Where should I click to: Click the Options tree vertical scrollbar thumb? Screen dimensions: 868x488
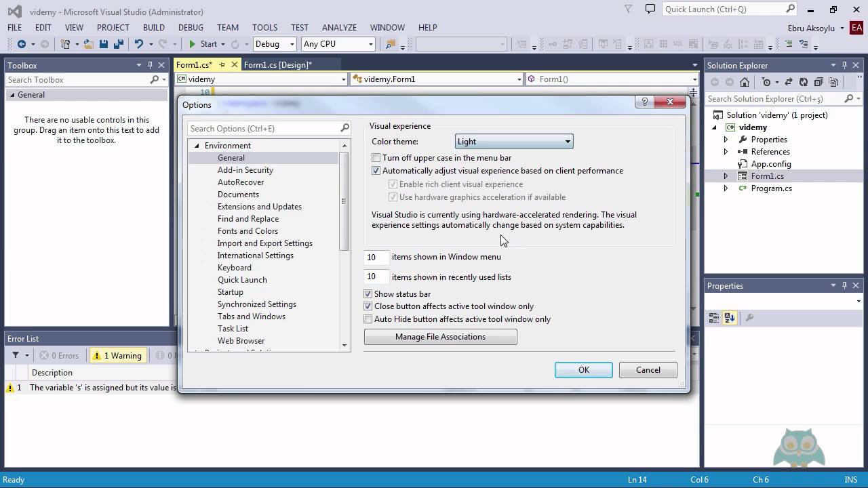click(344, 201)
